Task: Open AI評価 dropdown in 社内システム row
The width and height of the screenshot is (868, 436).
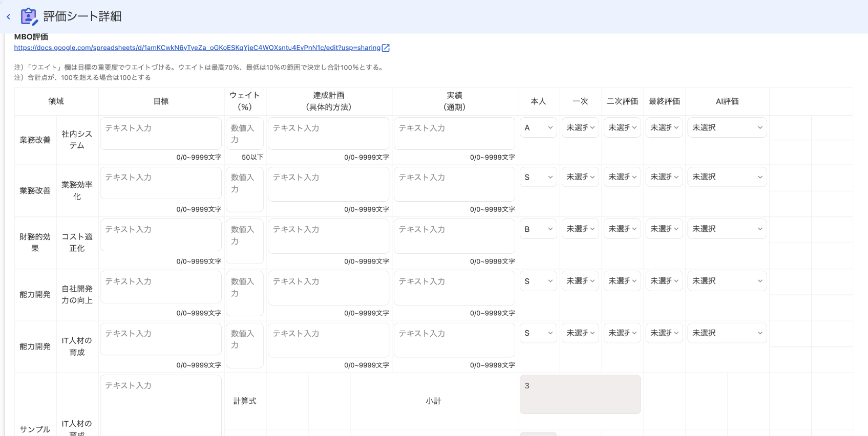Action: point(727,127)
